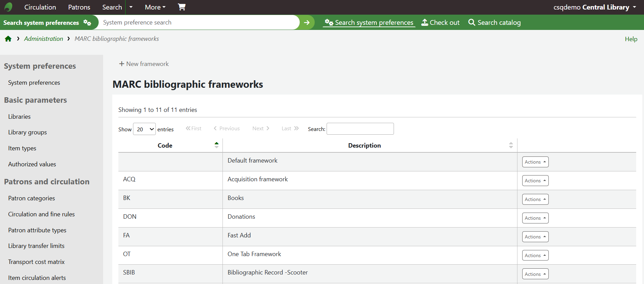Go to Authorized values in sidebar
644x284 pixels.
point(32,164)
